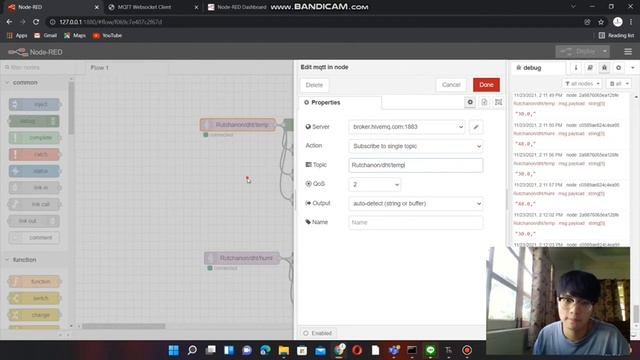The image size is (640, 360).
Task: Select the Rutchanon/dht/humi mqtt node on canvas
Action: [242, 258]
